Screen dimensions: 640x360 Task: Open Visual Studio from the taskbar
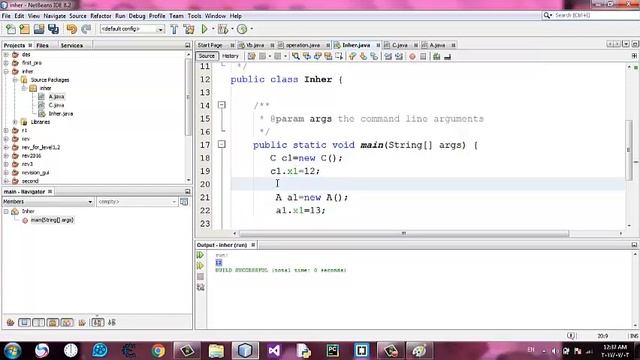point(274,351)
